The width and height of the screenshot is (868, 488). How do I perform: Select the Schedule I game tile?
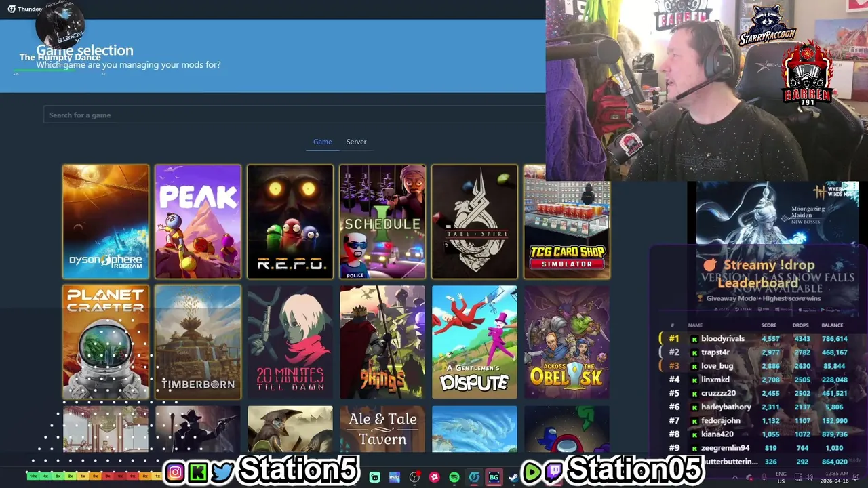(382, 222)
